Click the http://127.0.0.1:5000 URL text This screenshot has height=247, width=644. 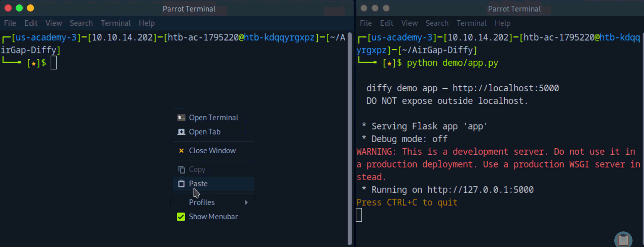[x=480, y=190]
